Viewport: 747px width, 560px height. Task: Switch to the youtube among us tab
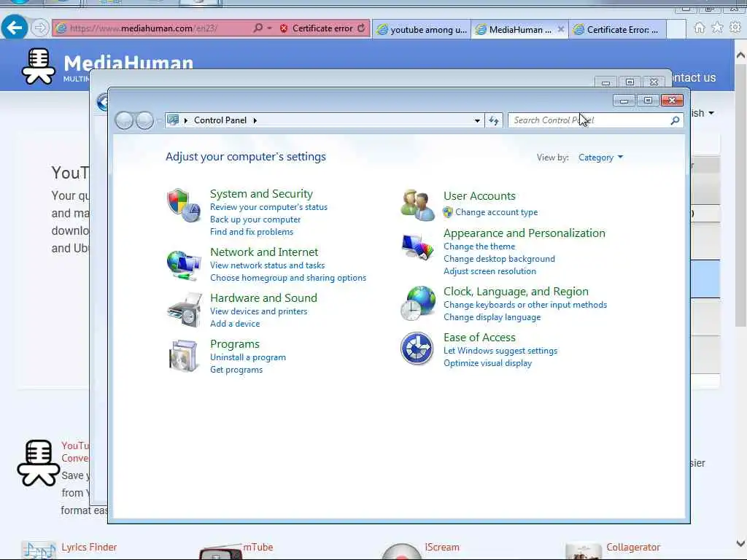[x=422, y=29]
